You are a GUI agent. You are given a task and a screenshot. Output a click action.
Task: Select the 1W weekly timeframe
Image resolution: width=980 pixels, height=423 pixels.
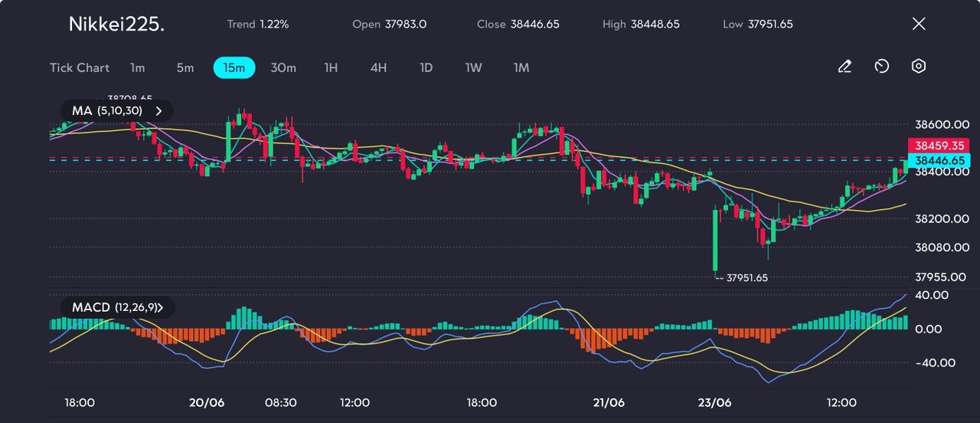474,67
